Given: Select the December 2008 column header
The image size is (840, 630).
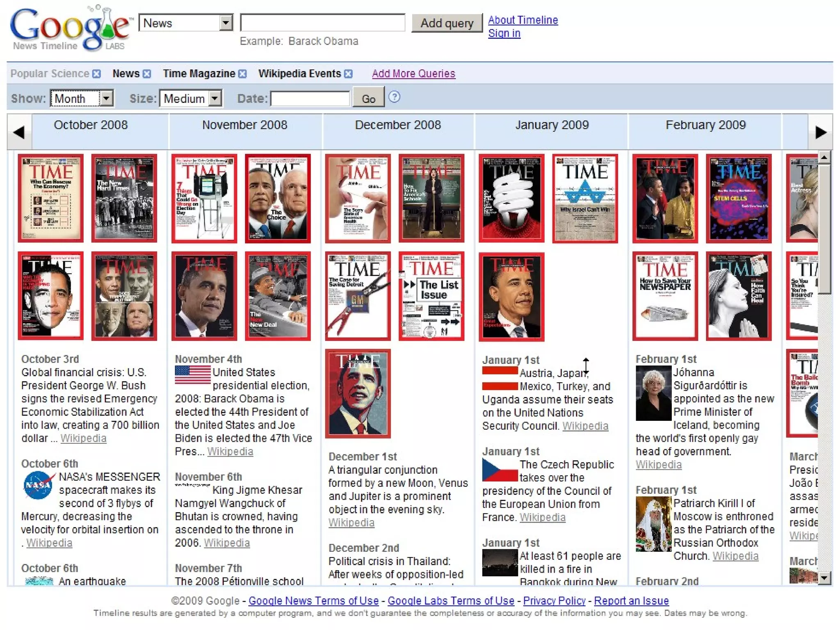Looking at the screenshot, I should pos(398,125).
